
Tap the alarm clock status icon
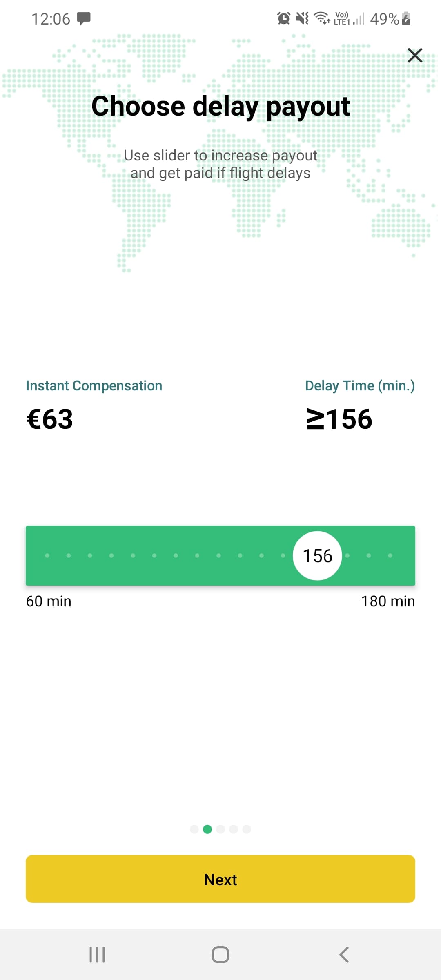283,18
